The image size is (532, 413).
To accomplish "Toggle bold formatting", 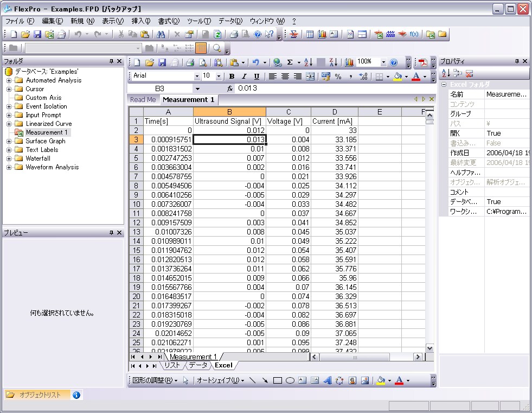I will click(232, 77).
